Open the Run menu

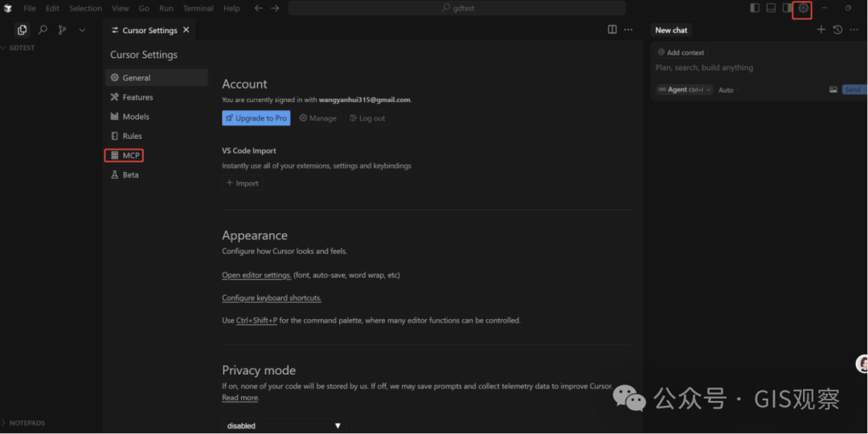tap(166, 8)
